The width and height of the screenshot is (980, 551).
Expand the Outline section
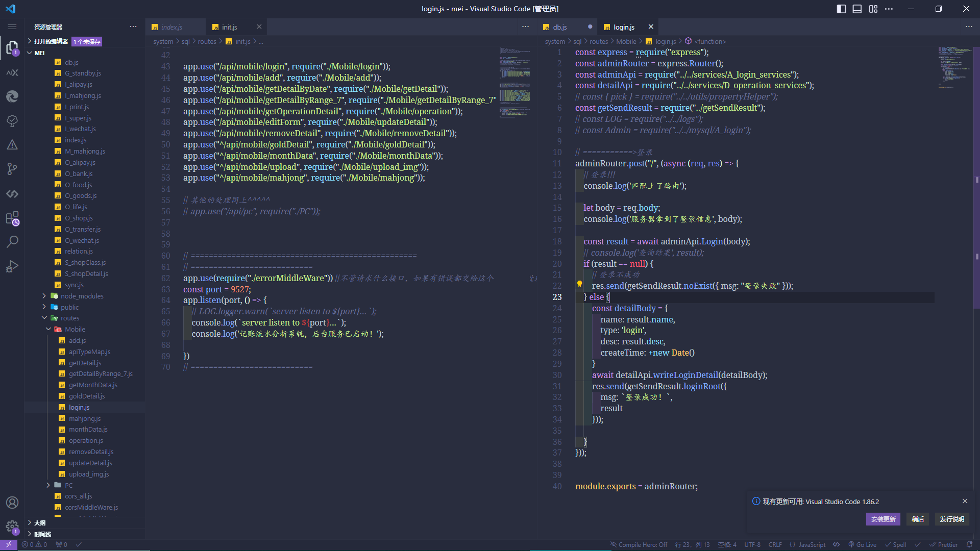tap(84, 523)
